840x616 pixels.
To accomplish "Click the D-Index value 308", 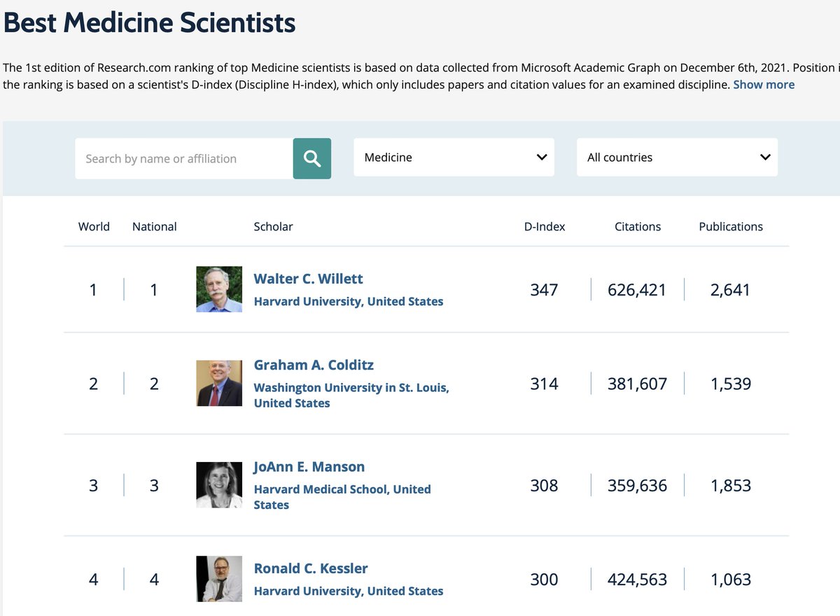I will (x=544, y=486).
